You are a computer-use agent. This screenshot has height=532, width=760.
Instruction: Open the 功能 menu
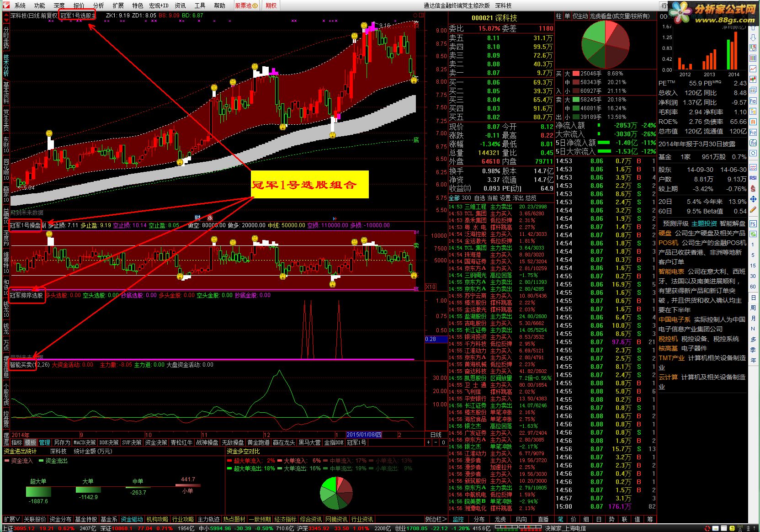[40, 5]
